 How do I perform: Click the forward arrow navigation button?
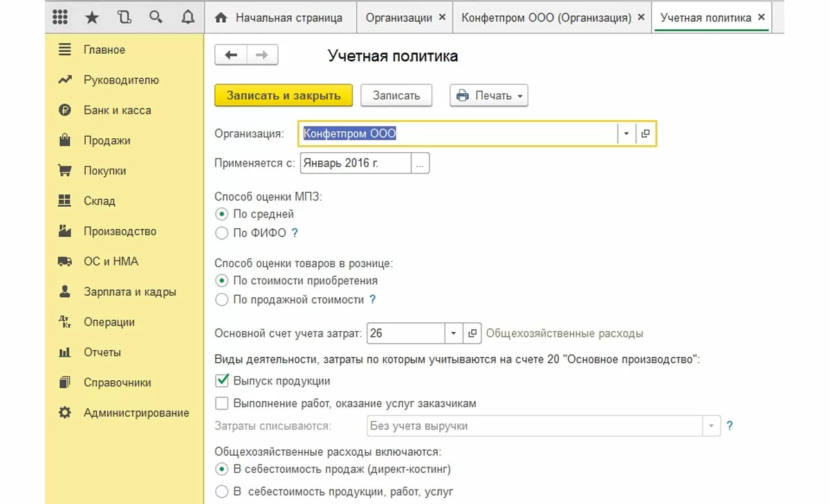tap(262, 55)
